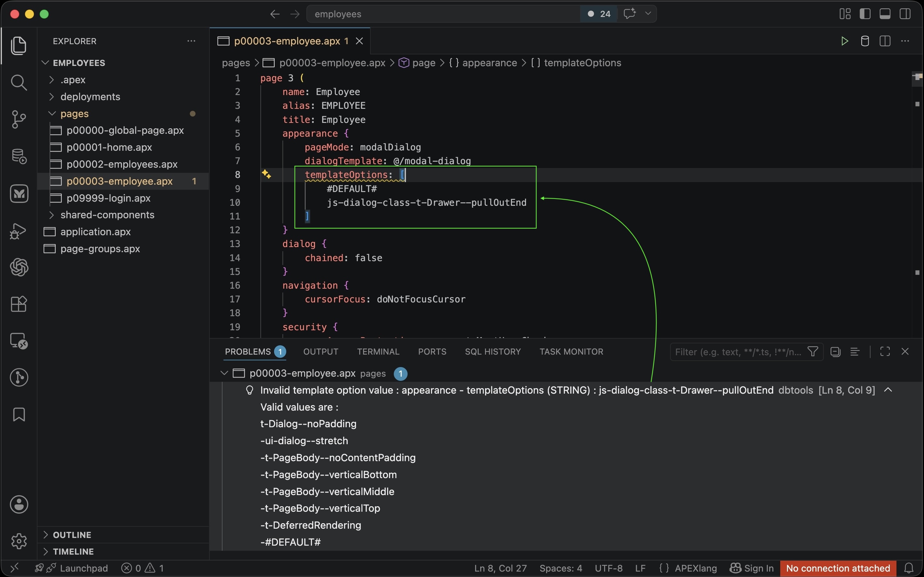Click the code action sparkle on line 8
Image resolution: width=924 pixels, height=577 pixels.
coord(266,175)
